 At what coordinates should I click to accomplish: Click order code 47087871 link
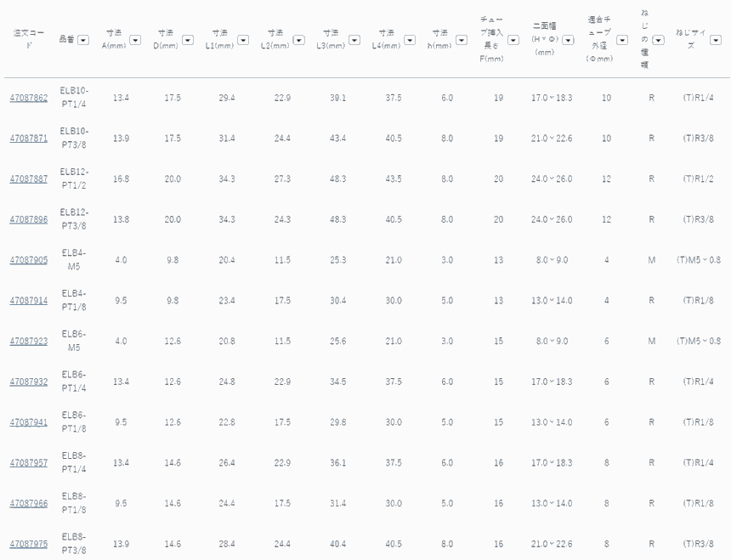[x=28, y=139]
